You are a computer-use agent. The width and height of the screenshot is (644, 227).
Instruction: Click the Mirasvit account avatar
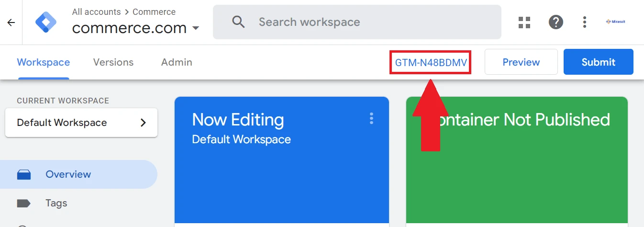[615, 22]
